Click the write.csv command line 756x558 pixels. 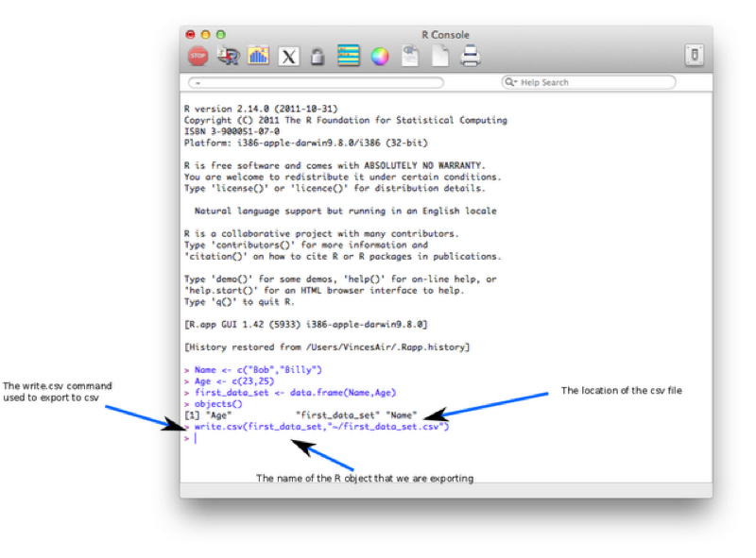tap(321, 427)
